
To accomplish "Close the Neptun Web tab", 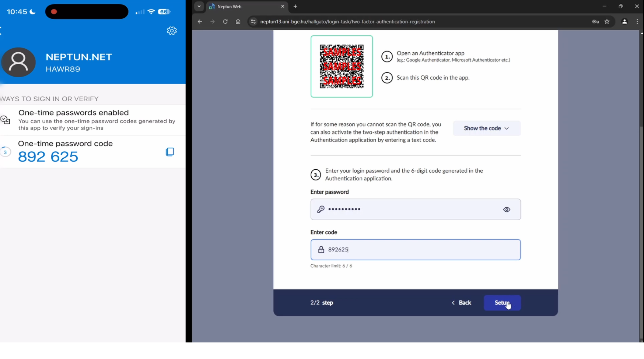I will click(x=283, y=6).
